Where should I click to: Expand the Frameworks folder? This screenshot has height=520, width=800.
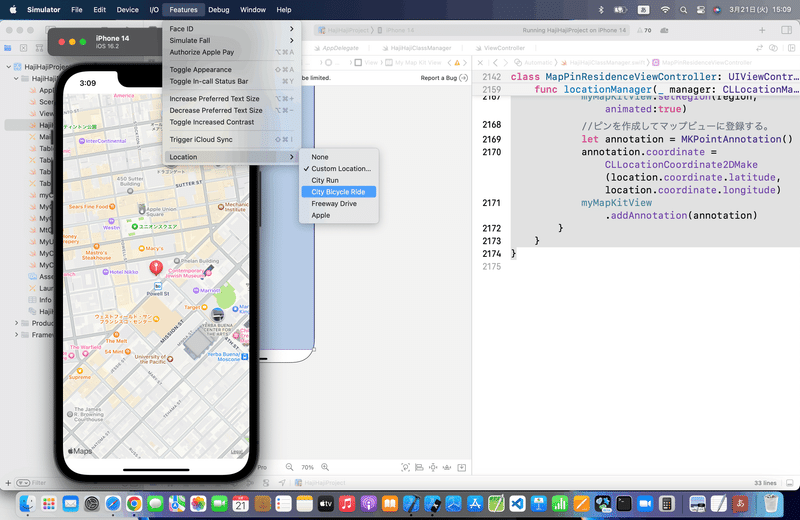point(16,335)
